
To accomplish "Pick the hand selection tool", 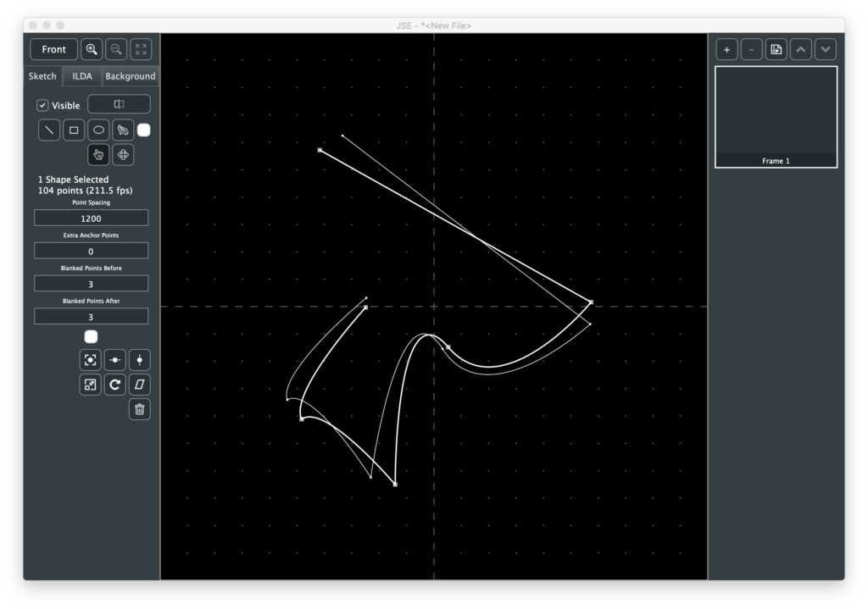I will pos(98,154).
